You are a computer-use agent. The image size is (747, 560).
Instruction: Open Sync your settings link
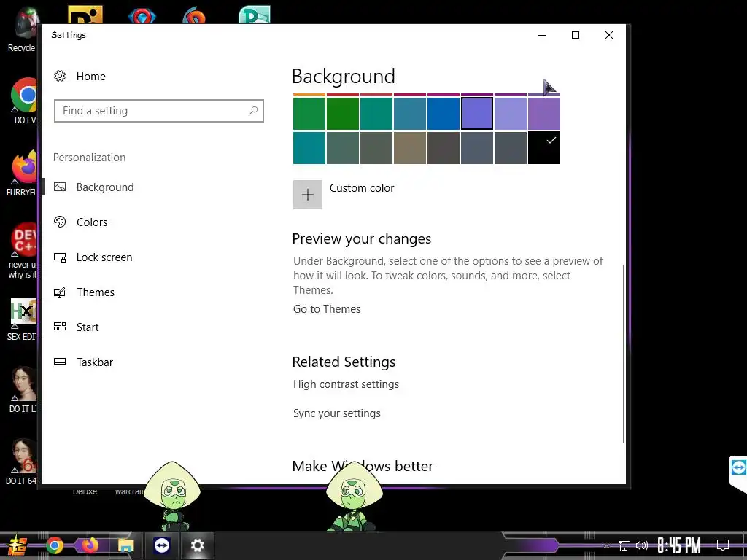(337, 413)
